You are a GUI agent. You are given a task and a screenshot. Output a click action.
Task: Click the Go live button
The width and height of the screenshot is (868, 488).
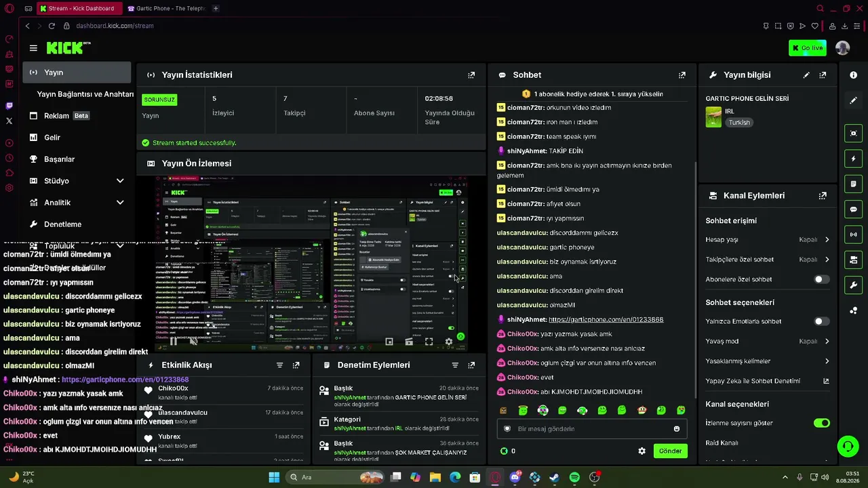tap(808, 48)
